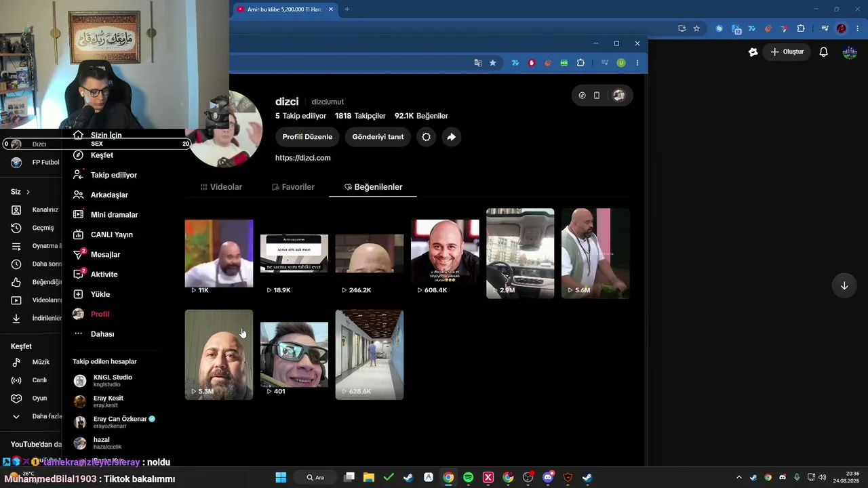This screenshot has width=868, height=488.
Task: Open KNGL Studio followed account
Action: pos(103,380)
